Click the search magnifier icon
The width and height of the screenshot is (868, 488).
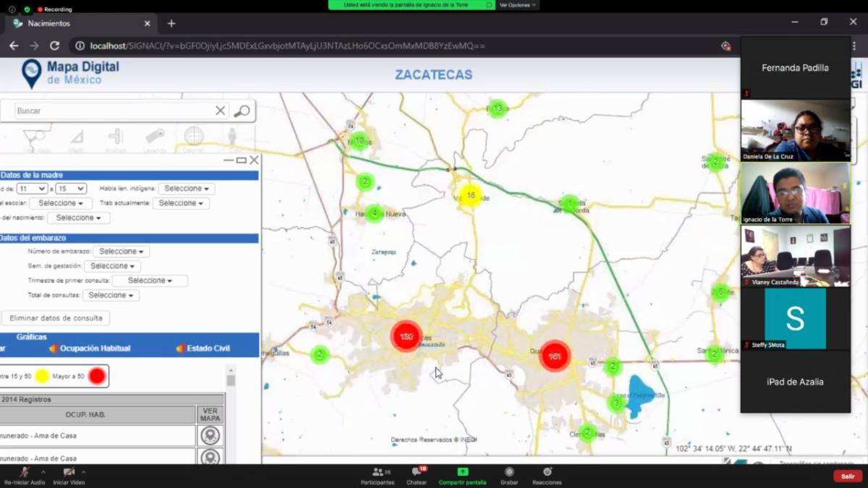[242, 111]
